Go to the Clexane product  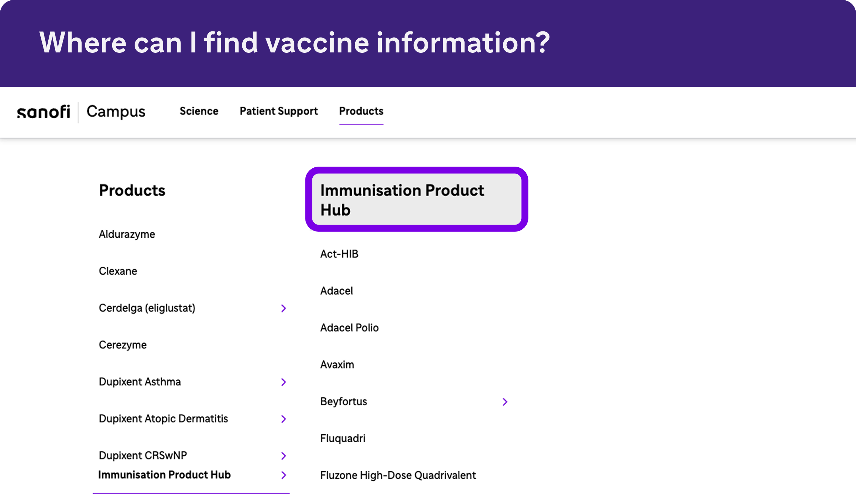(x=118, y=271)
